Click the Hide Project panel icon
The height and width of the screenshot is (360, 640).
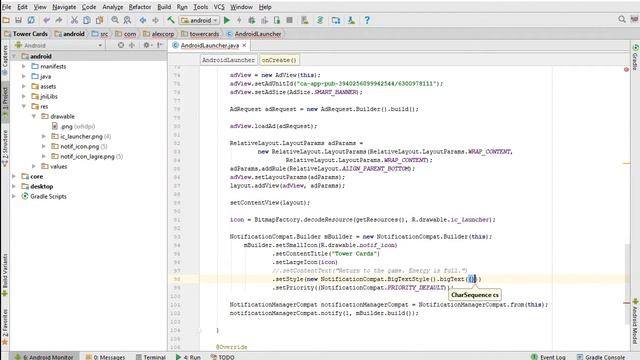[x=160, y=45]
